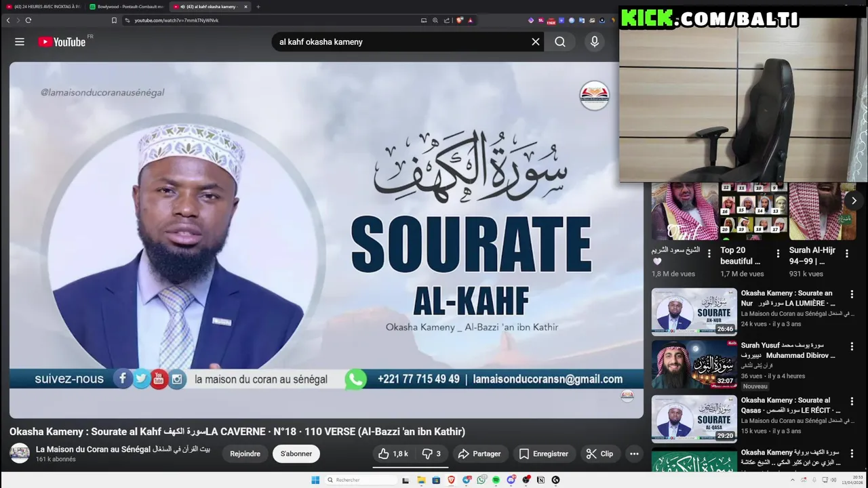Open Brave browser from the taskbar
This screenshot has height=488, width=868.
coord(451,480)
